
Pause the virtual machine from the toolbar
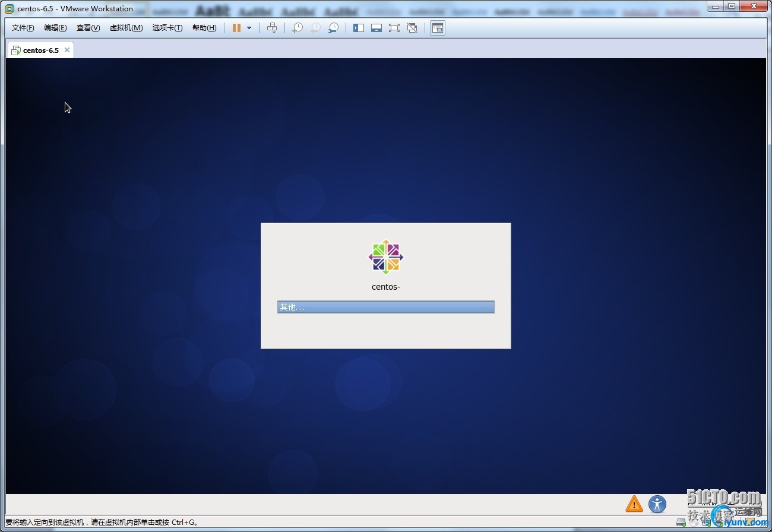click(x=236, y=28)
